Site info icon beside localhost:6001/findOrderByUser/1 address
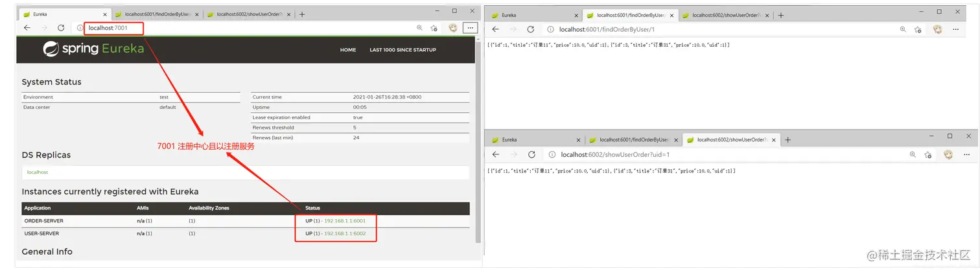Viewport: 980px width, 271px height. coord(550,29)
